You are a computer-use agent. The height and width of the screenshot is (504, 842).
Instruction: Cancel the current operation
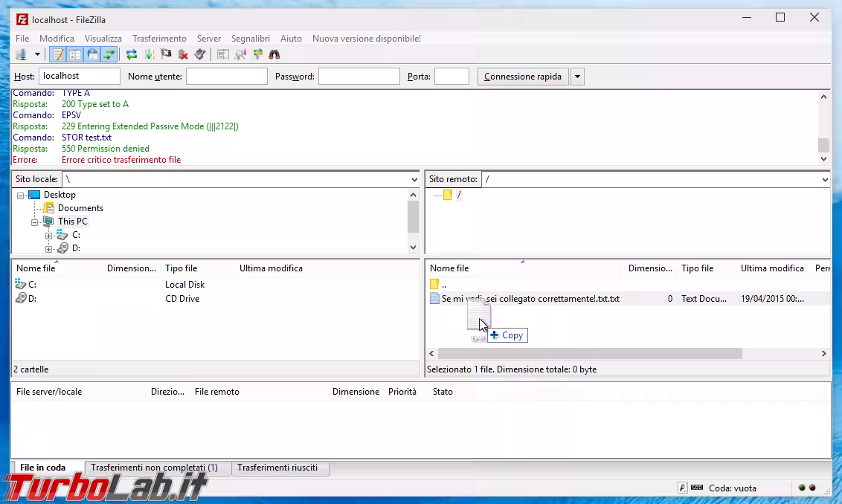166,54
